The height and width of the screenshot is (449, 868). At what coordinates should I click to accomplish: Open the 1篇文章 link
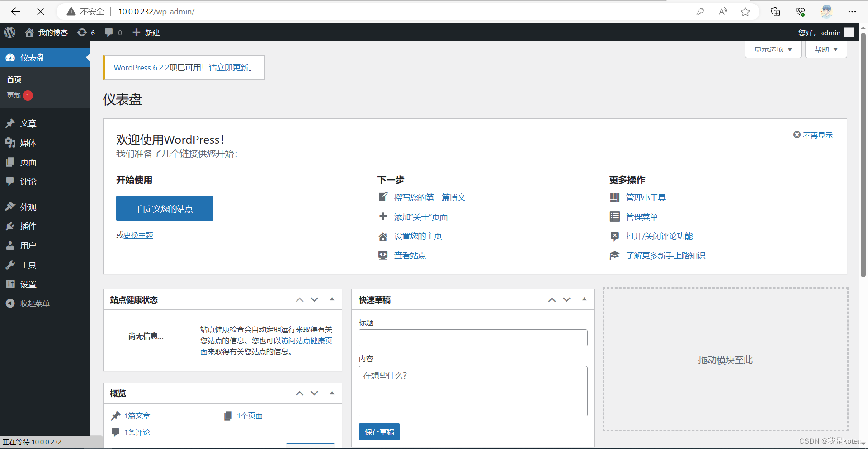coord(137,416)
